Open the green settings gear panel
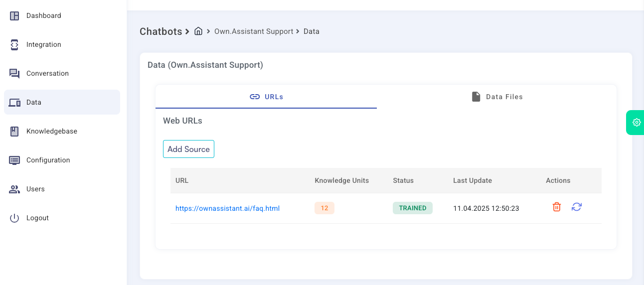644x285 pixels. click(x=636, y=122)
